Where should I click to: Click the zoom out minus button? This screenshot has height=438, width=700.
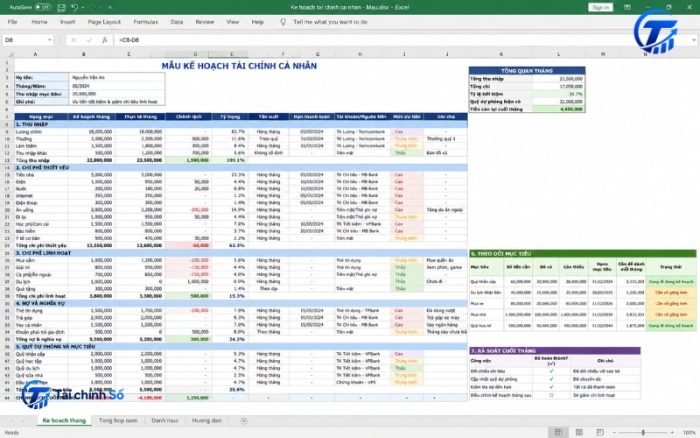pyautogui.click(x=615, y=432)
